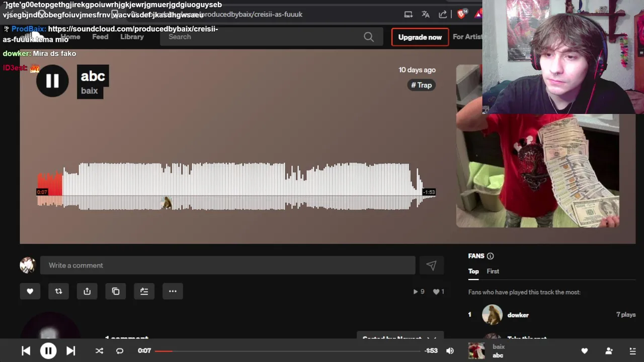The width and height of the screenshot is (644, 362).
Task: Click the search magnifier icon
Action: click(x=369, y=37)
